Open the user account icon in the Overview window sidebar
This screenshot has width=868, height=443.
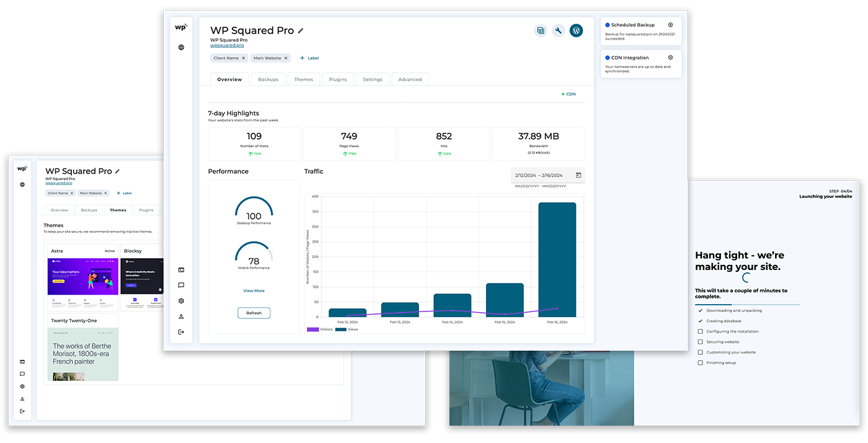(x=181, y=316)
